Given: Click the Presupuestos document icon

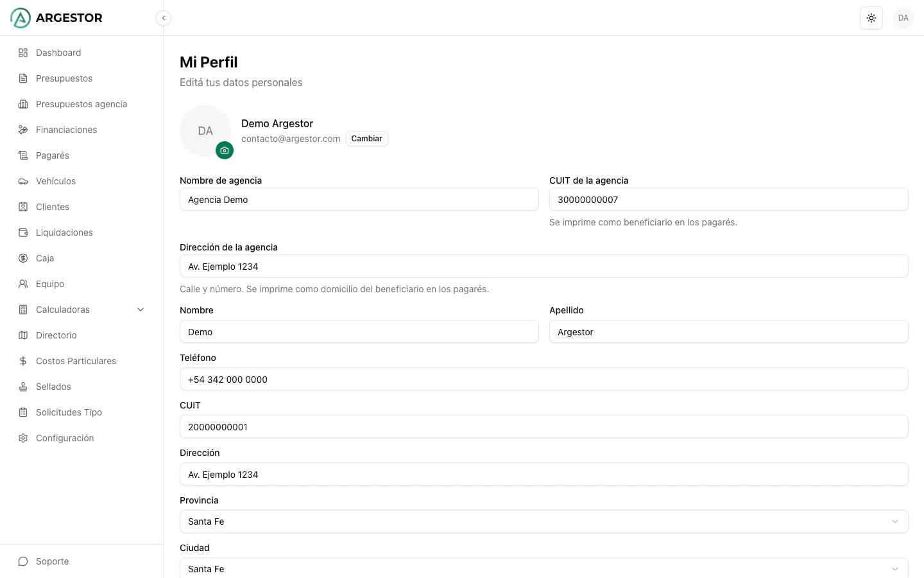Looking at the screenshot, I should (23, 78).
